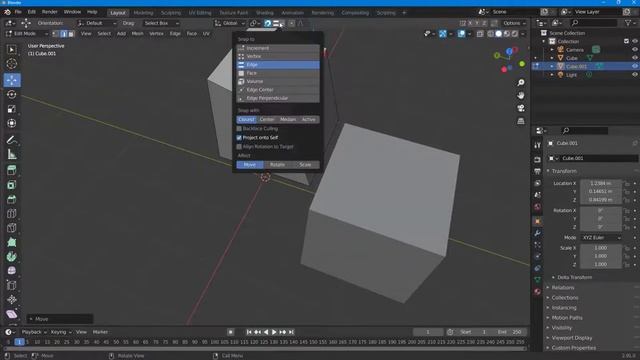Screen dimensions: 640x360
Task: Click the Zoom viewport magnifier icon
Action: pos(521,82)
